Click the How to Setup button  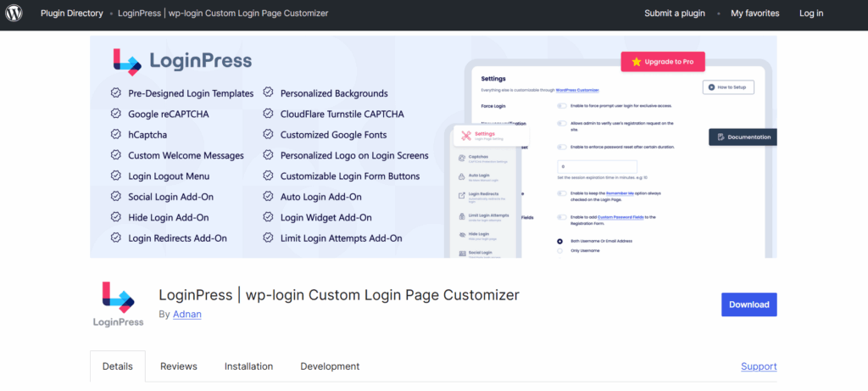(728, 87)
